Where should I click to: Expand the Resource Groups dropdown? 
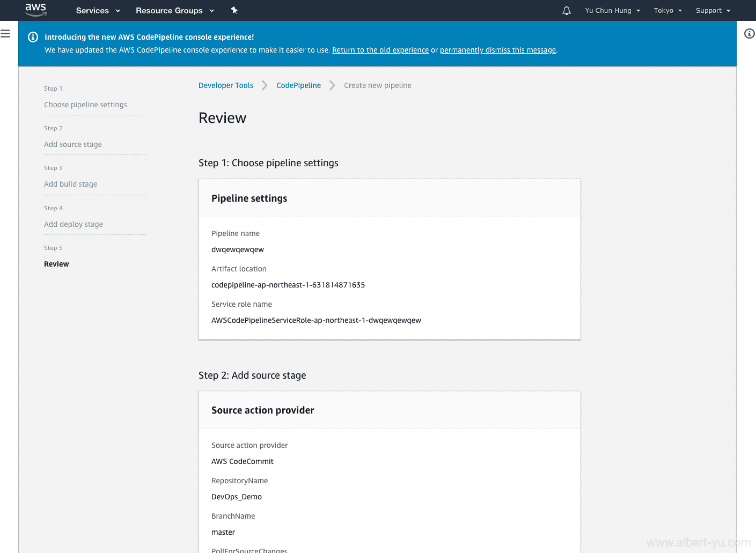point(175,11)
